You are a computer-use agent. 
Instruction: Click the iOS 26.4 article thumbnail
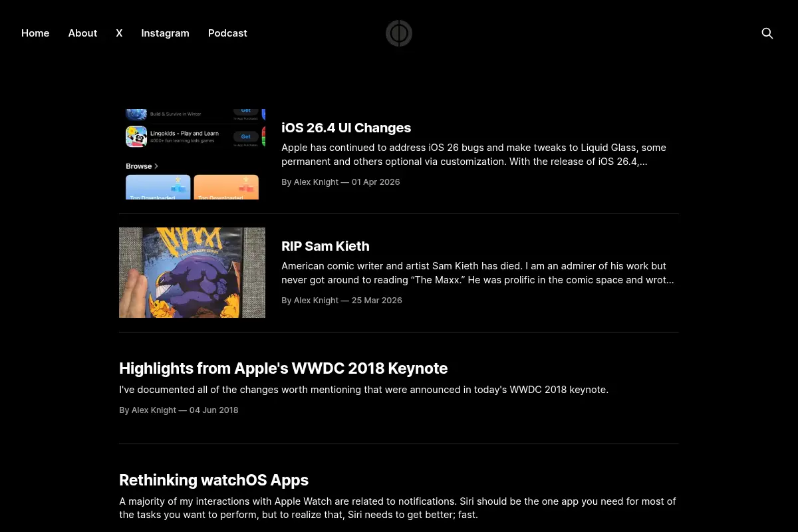click(x=192, y=154)
